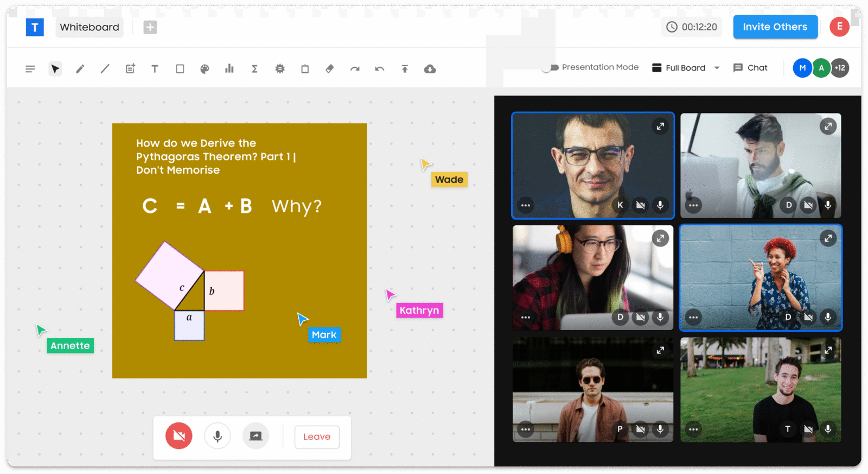Click participant avatar A
The width and height of the screenshot is (868, 474).
tap(821, 68)
